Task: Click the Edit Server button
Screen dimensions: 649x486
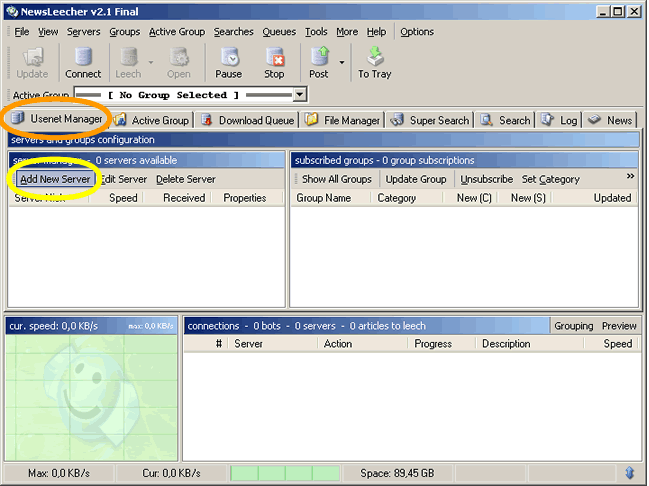Action: point(124,179)
